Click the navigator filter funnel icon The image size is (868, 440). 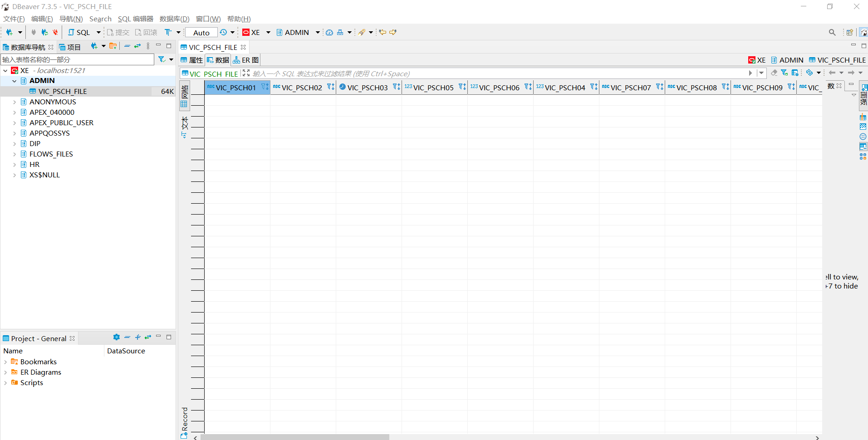pyautogui.click(x=162, y=59)
